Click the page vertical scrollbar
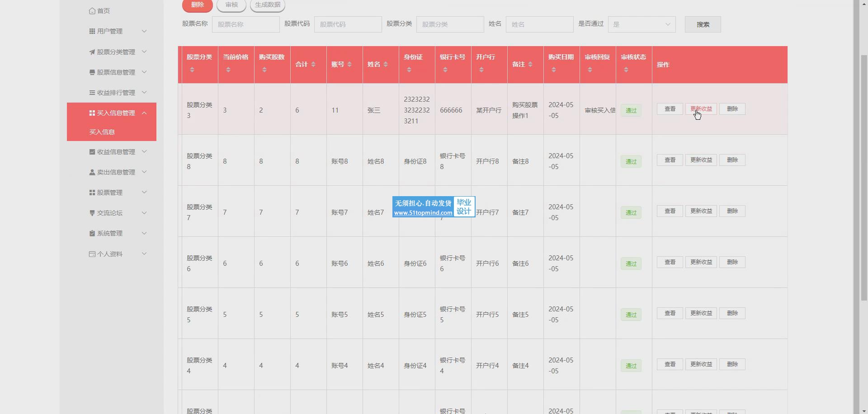 864,177
